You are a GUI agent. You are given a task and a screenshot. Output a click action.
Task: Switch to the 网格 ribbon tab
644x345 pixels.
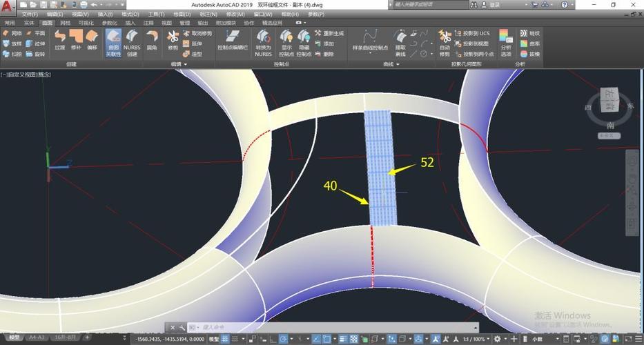pyautogui.click(x=66, y=23)
